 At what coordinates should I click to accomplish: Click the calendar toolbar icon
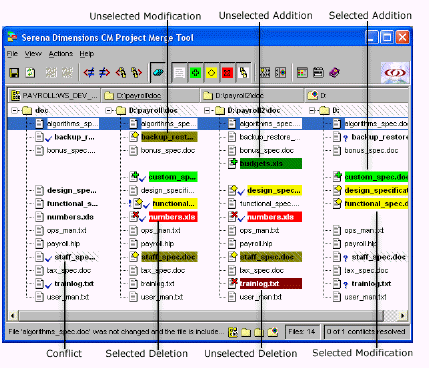(x=318, y=72)
